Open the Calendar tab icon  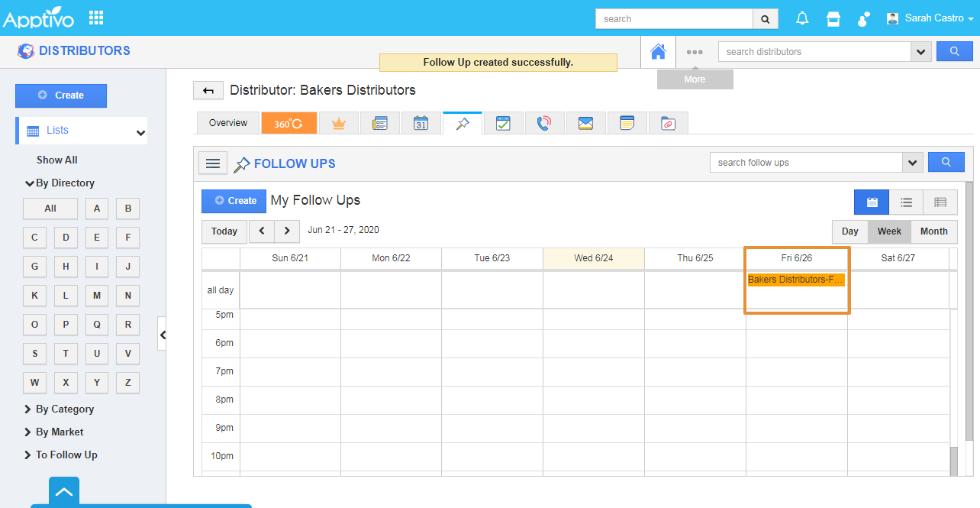pos(421,123)
